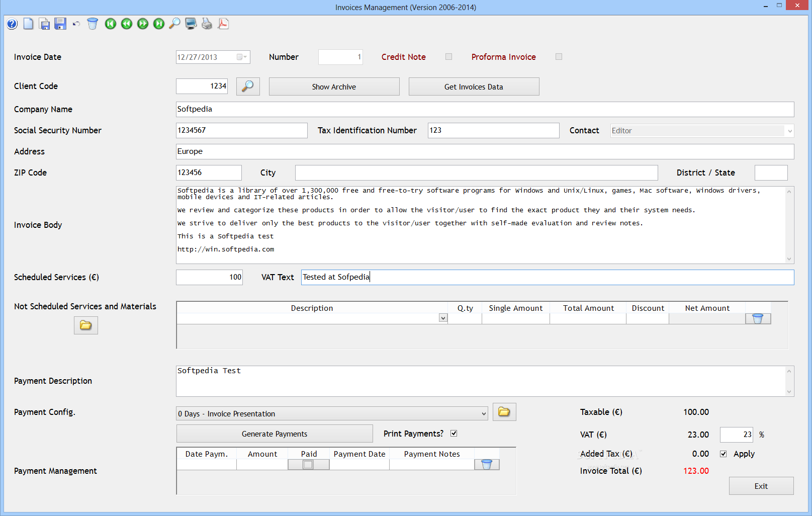This screenshot has height=516, width=812.
Task: Undo the changes with the undo arrow icon
Action: (x=76, y=24)
